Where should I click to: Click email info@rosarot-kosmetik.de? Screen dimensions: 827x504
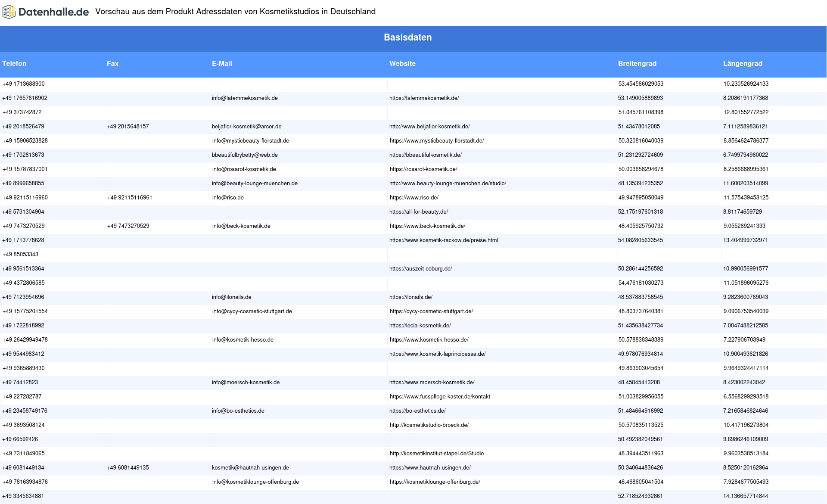coord(244,169)
